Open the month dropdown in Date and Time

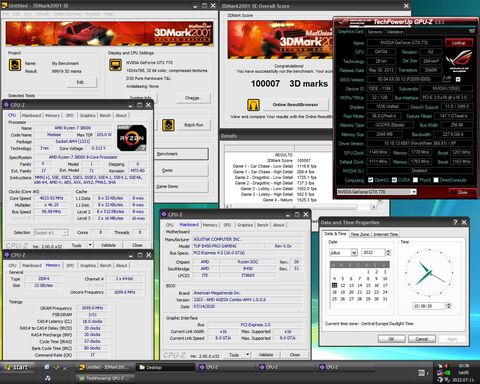(x=354, y=253)
